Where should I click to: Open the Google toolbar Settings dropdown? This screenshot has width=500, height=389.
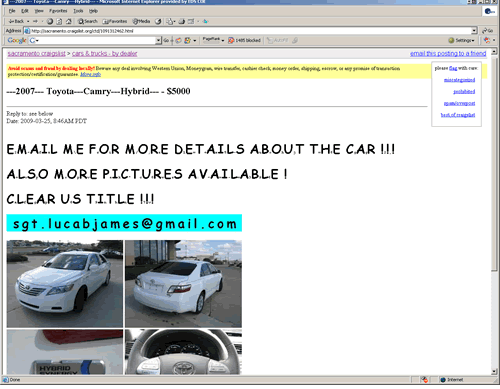[462, 40]
